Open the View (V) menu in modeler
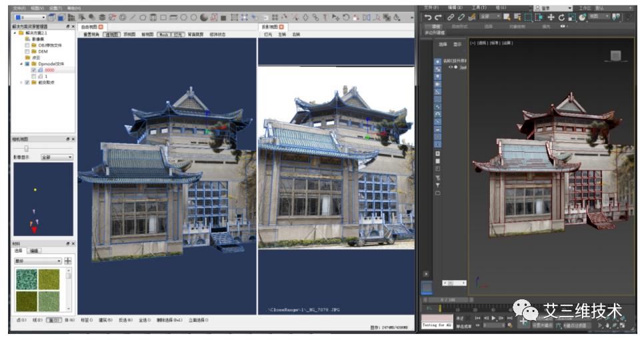Screen dimensions: 644x340 click(37, 8)
